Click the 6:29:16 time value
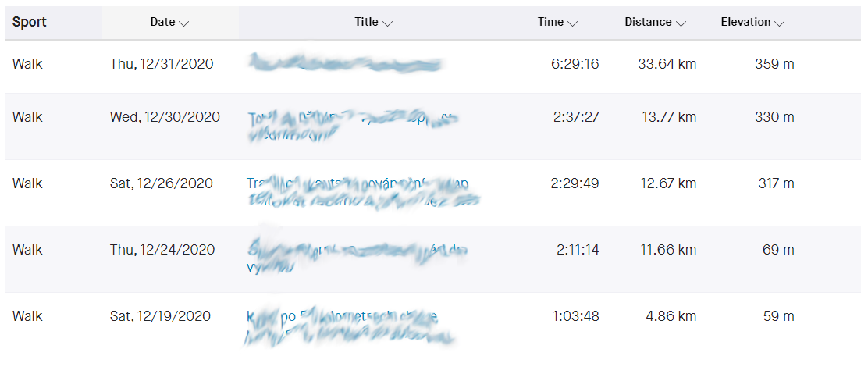 pos(575,64)
